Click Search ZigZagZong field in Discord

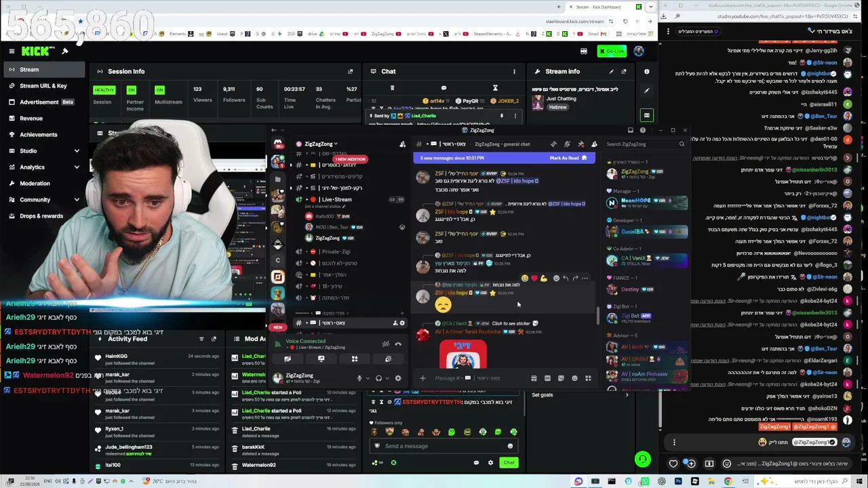(645, 144)
